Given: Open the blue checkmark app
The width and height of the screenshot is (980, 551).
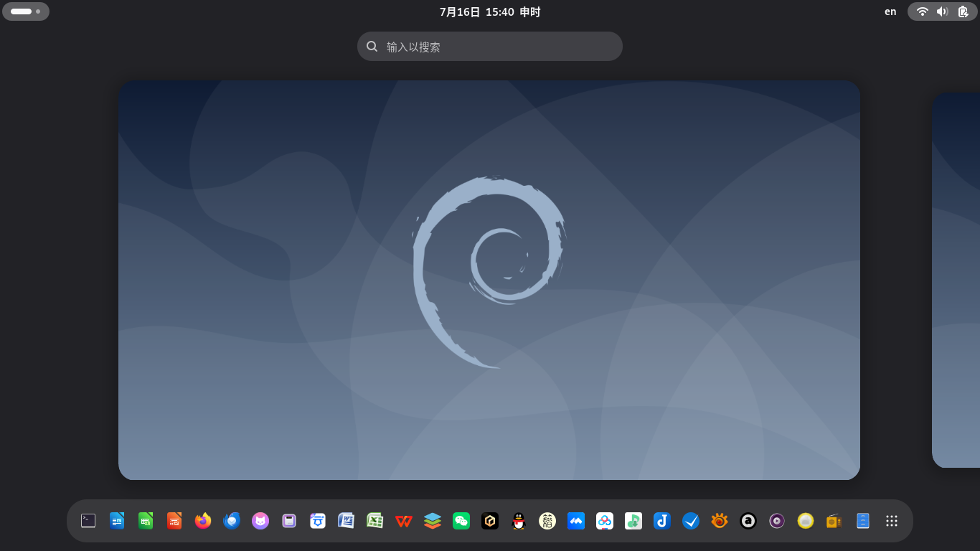Looking at the screenshot, I should tap(691, 521).
